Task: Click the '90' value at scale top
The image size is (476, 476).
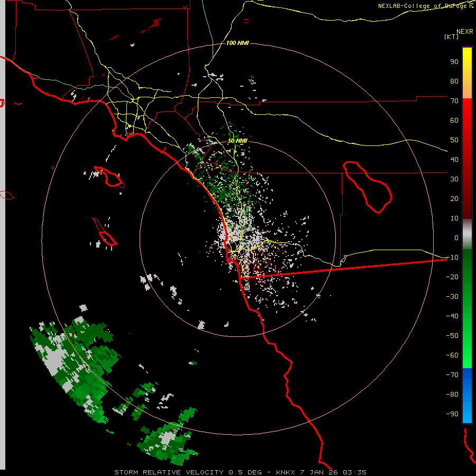Action: pos(454,62)
